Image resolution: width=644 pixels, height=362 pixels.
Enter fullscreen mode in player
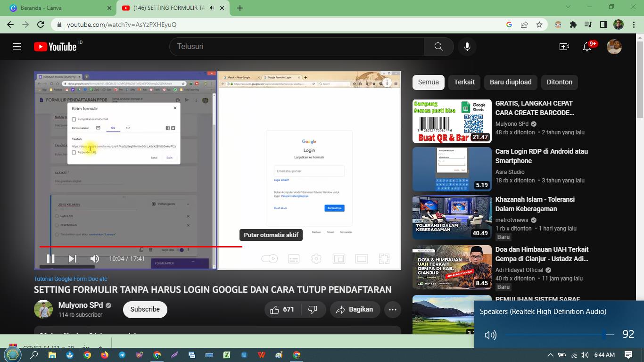click(384, 258)
